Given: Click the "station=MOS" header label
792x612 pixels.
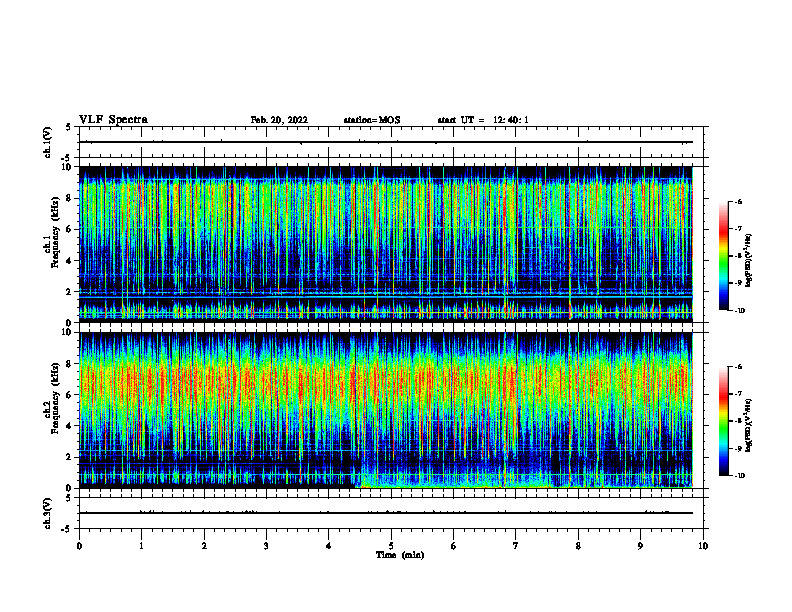Looking at the screenshot, I should 372,120.
